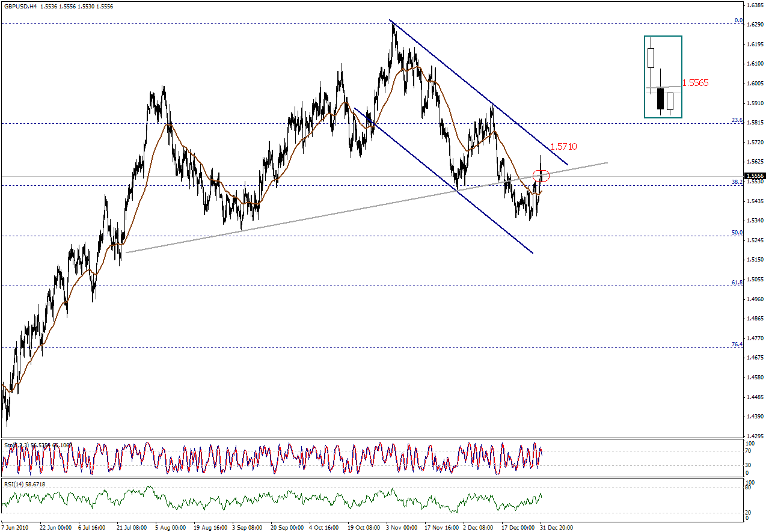Click the 50.0 Fibonacci level label
Screen dimensions: 766x532
tap(737, 232)
